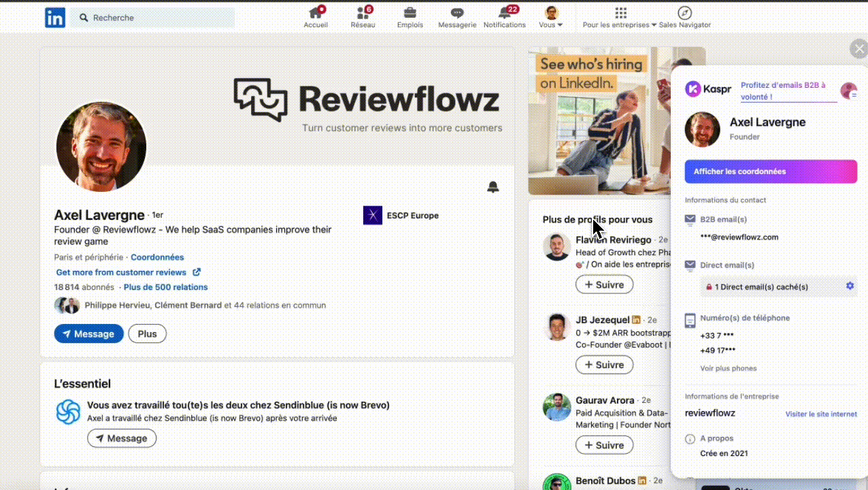Viewport: 868px width, 490px height.
Task: Click the search magnifier icon
Action: pos(84,18)
